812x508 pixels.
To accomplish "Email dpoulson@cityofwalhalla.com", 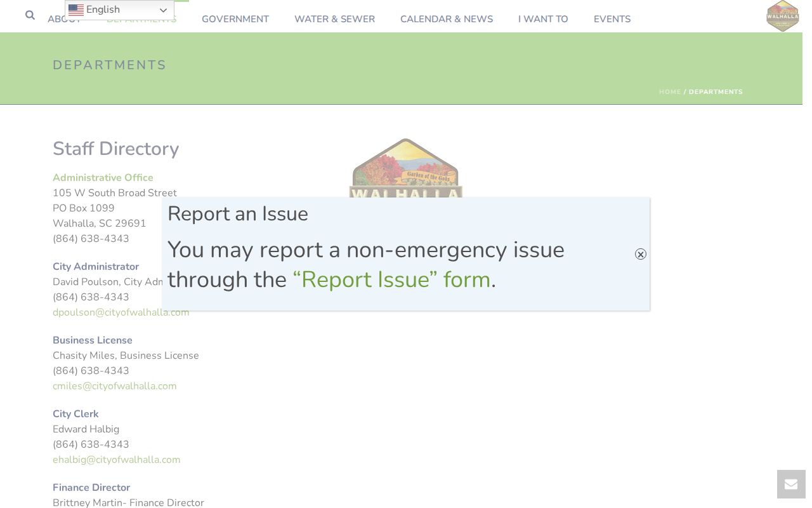I will tap(121, 312).
